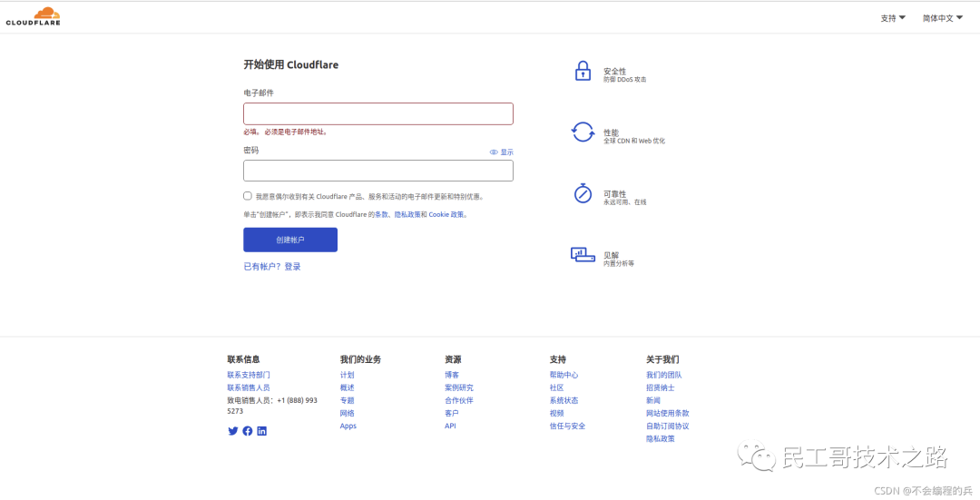Image resolution: width=980 pixels, height=500 pixels.
Task: Click the performance sync arrows icon
Action: pyautogui.click(x=583, y=132)
